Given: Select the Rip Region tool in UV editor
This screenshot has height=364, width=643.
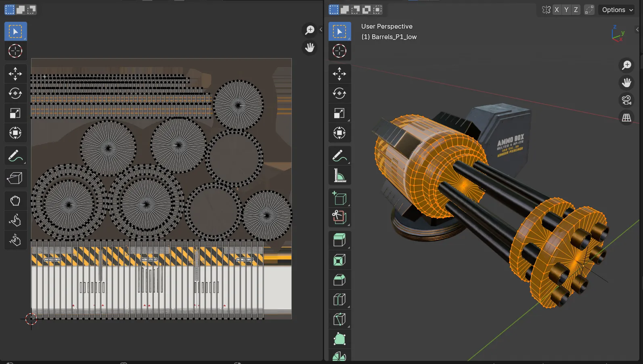Looking at the screenshot, I should click(15, 178).
